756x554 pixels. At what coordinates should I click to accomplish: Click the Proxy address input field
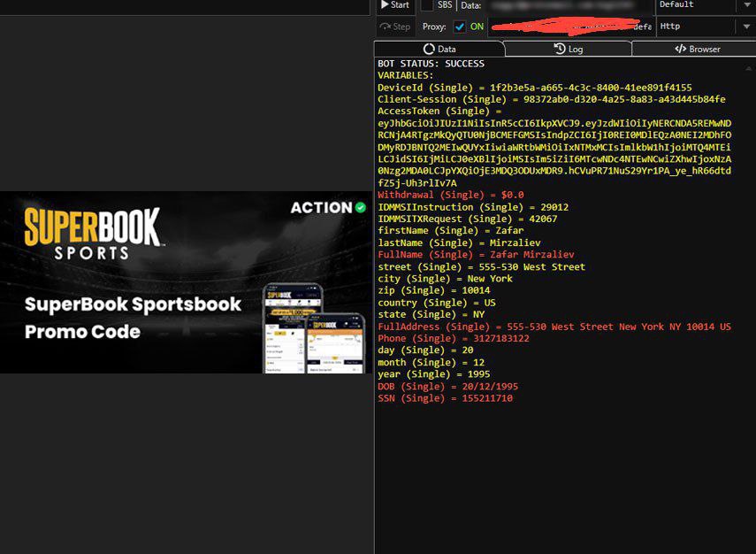pos(571,27)
